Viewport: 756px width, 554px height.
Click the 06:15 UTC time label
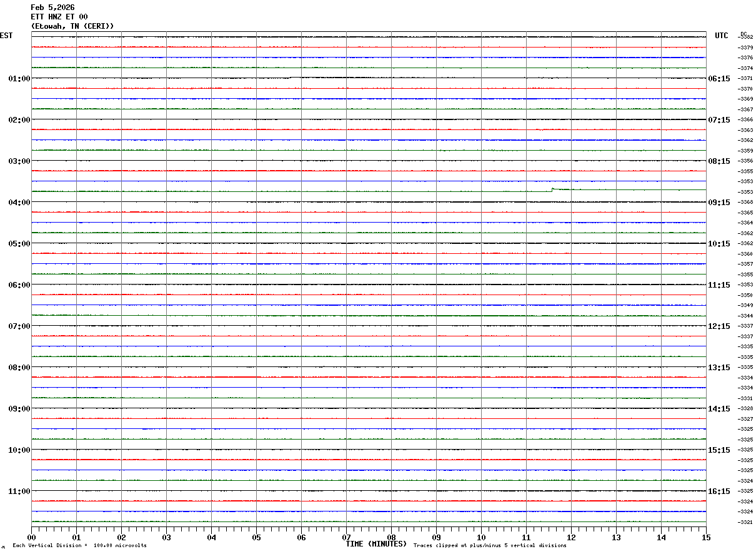[x=719, y=79]
